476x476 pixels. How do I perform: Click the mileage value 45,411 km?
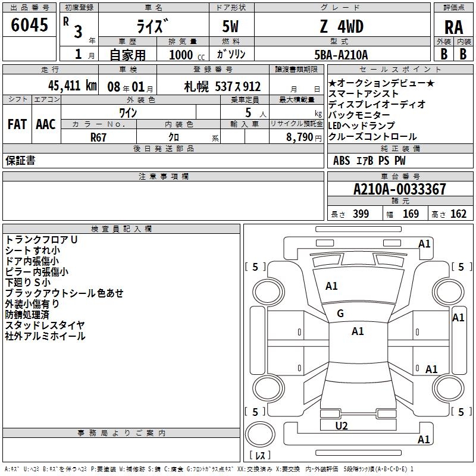coord(73,86)
